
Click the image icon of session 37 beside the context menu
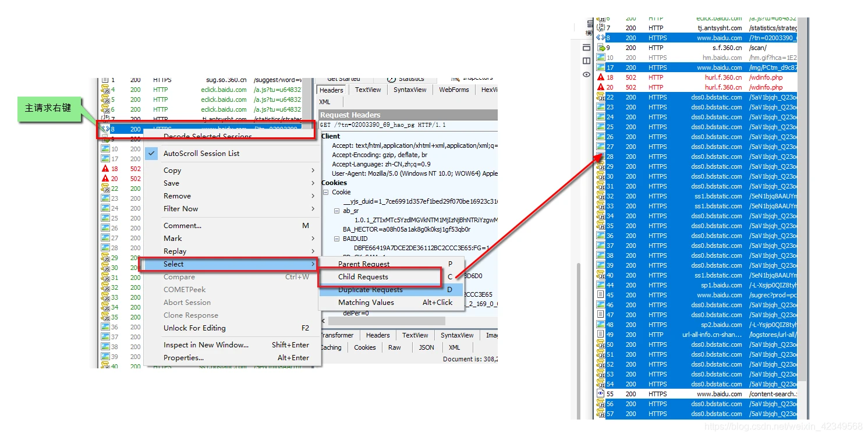point(105,337)
